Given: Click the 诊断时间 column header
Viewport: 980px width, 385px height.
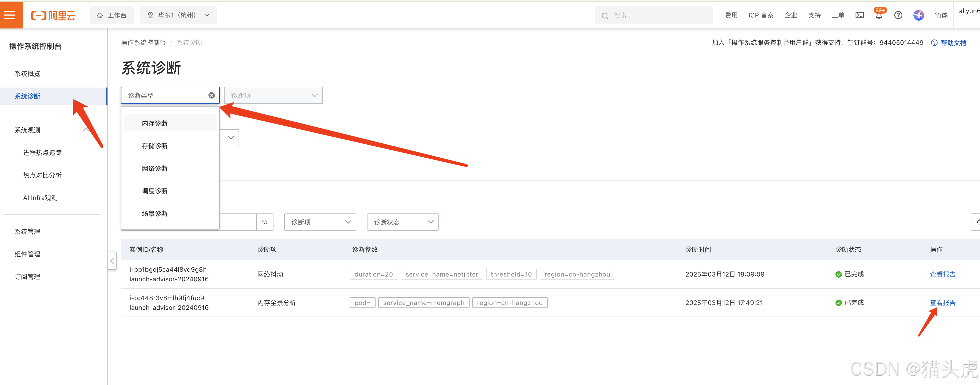Looking at the screenshot, I should pos(698,249).
